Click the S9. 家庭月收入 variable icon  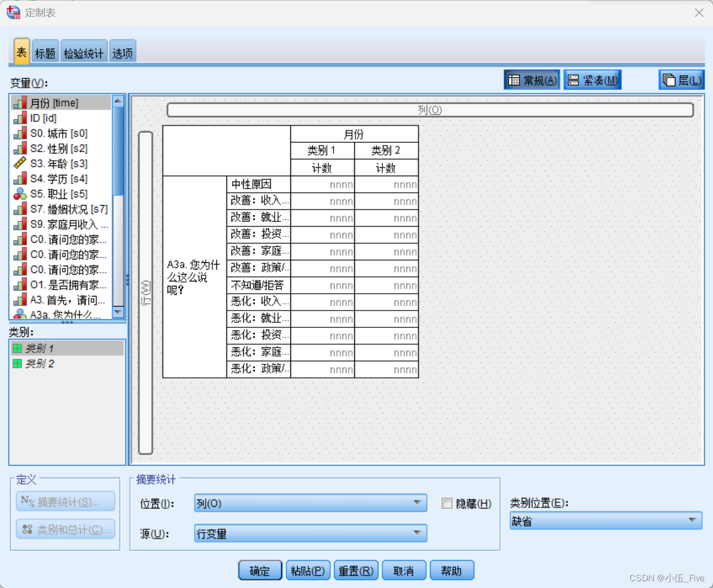tap(20, 224)
